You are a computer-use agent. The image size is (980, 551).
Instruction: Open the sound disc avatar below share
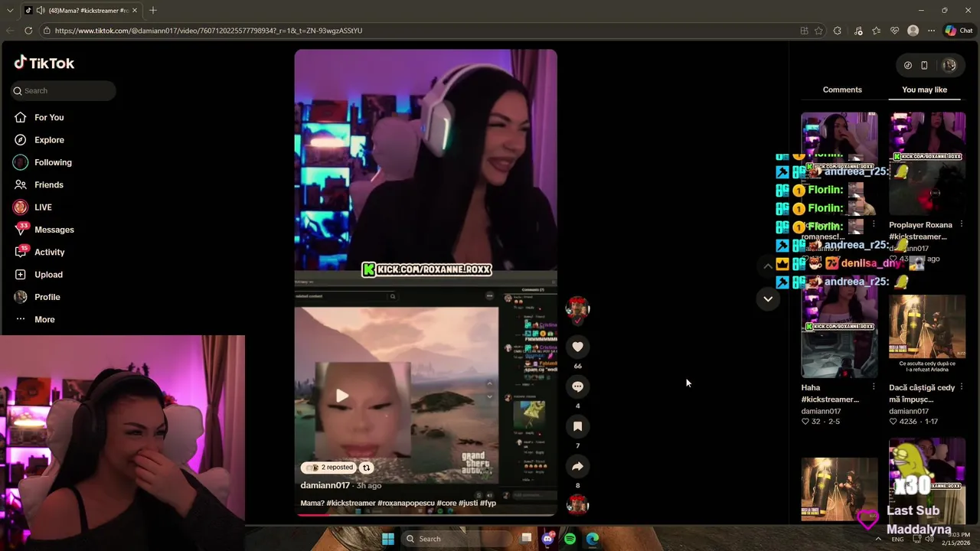577,505
